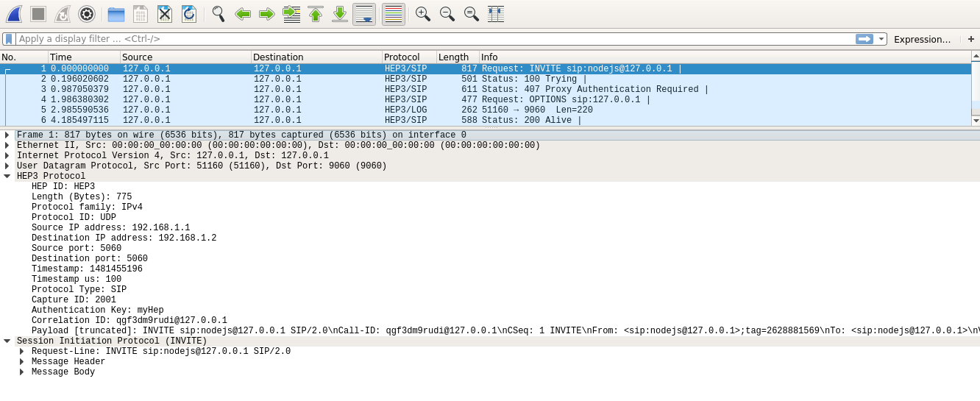
Task: Select Protocol family: IPv4 field
Action: coord(87,207)
